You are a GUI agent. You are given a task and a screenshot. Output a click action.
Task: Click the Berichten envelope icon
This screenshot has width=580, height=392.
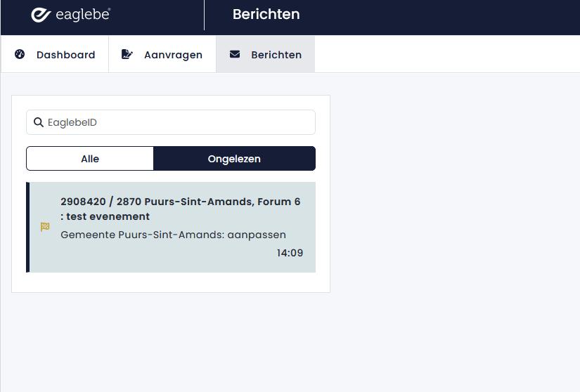[235, 54]
